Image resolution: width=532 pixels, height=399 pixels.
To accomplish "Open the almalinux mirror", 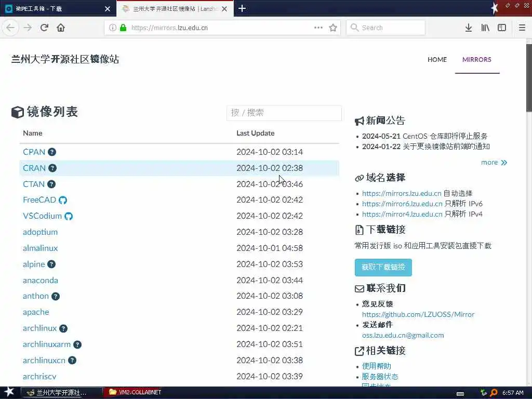I will pyautogui.click(x=40, y=248).
